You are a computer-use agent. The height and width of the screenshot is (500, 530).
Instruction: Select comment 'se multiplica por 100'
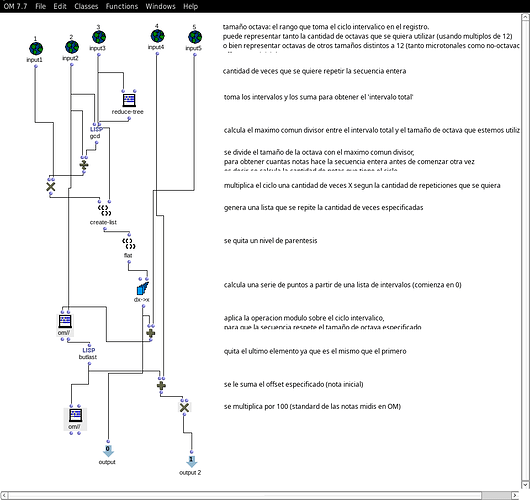tap(312, 406)
